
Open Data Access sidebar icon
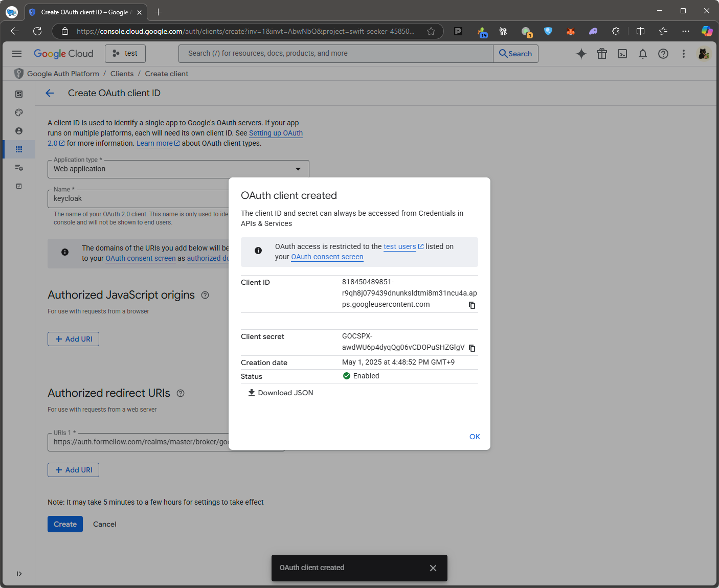(19, 168)
